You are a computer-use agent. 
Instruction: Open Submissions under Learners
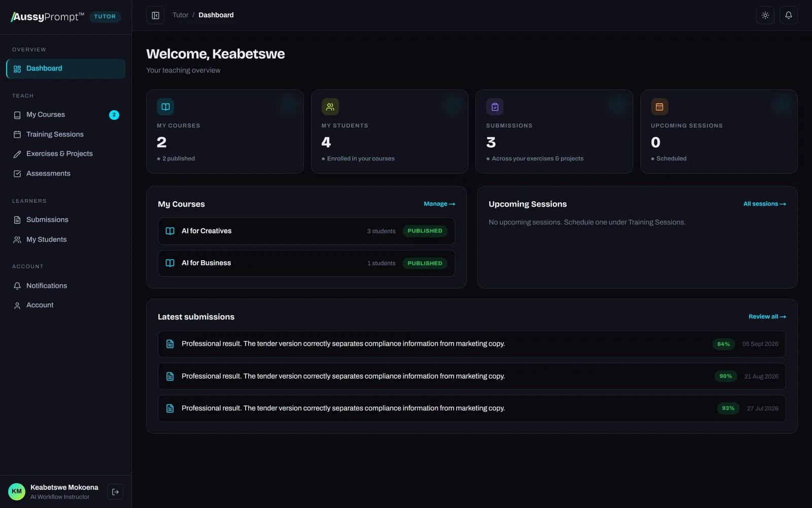point(65,220)
